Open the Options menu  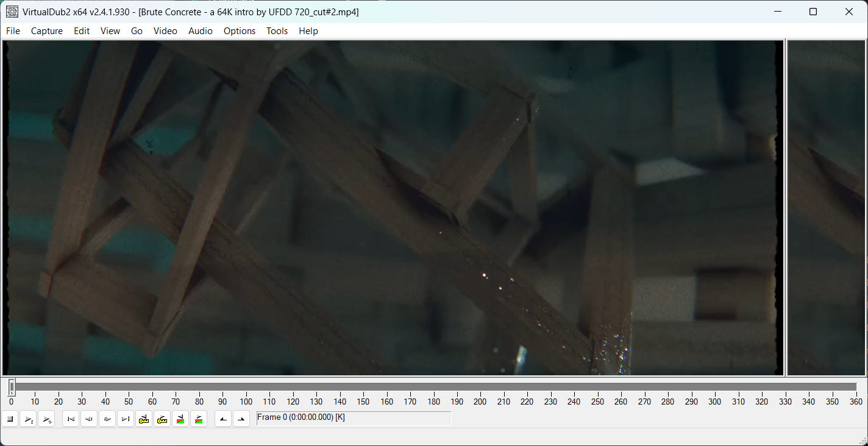coord(240,31)
